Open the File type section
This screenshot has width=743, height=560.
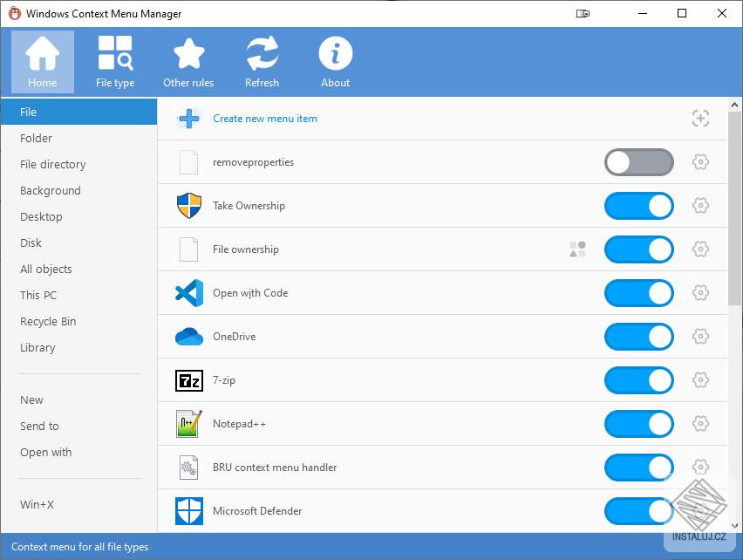115,62
